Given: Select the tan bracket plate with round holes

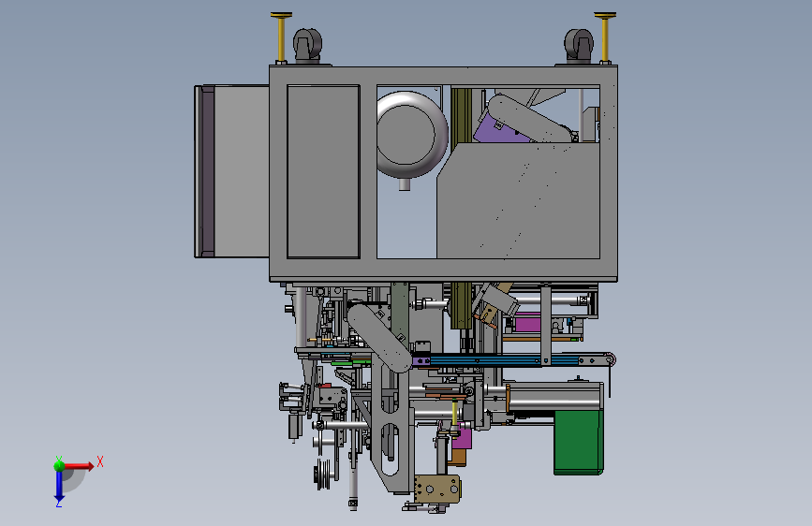Looking at the screenshot, I should click(437, 489).
